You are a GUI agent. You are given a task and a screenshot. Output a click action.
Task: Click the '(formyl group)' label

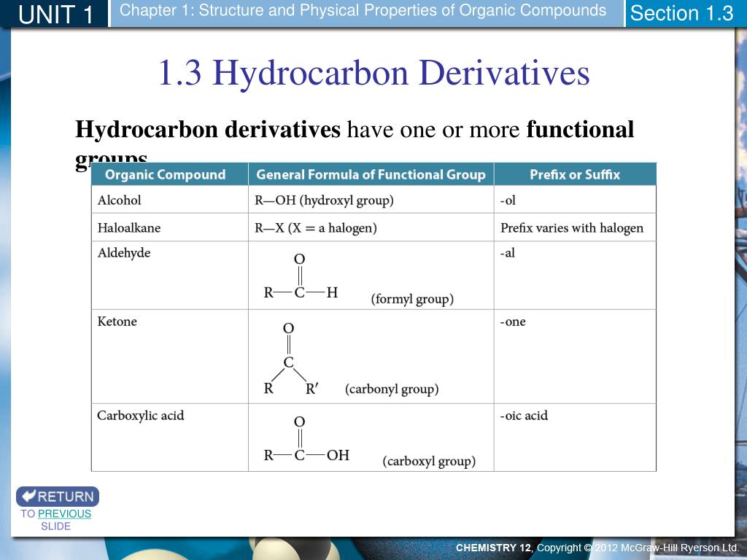[412, 299]
